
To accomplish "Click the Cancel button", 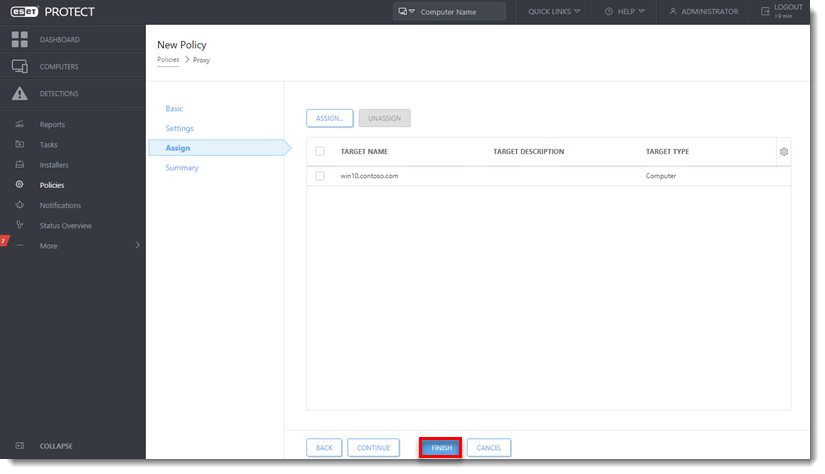I will click(x=489, y=448).
